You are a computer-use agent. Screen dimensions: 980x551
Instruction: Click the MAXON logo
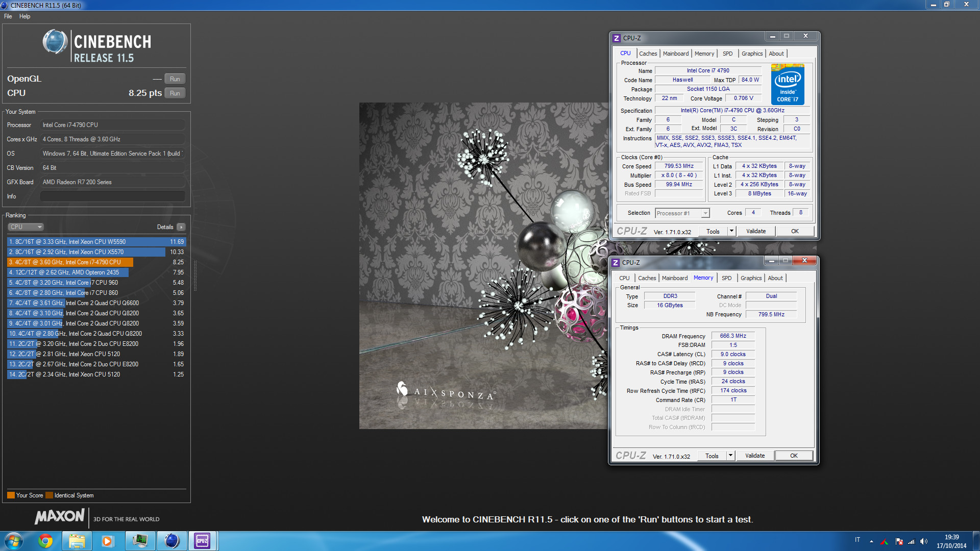click(x=59, y=517)
